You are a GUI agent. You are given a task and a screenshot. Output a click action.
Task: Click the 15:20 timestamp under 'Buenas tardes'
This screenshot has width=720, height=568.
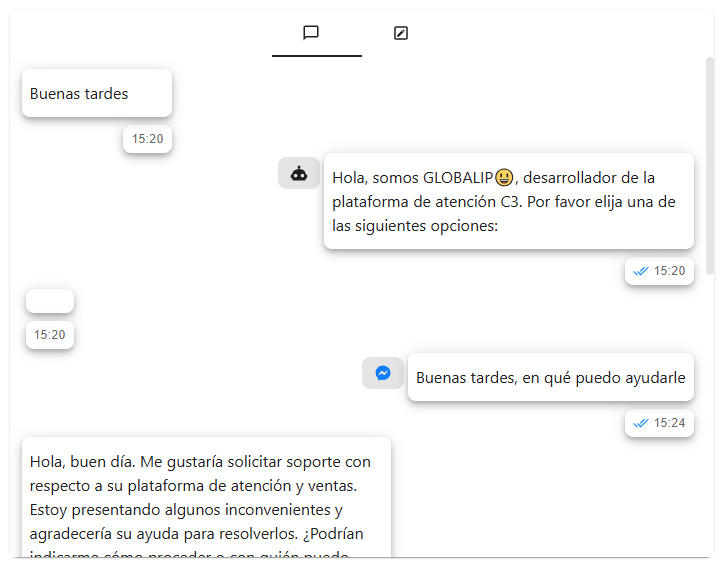point(147,139)
